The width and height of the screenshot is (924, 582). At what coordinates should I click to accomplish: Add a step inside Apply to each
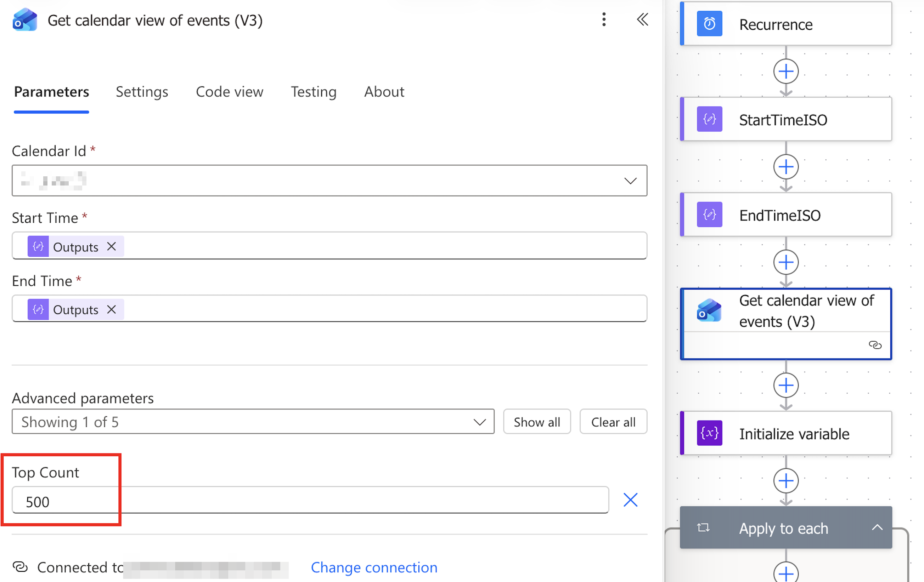(786, 573)
